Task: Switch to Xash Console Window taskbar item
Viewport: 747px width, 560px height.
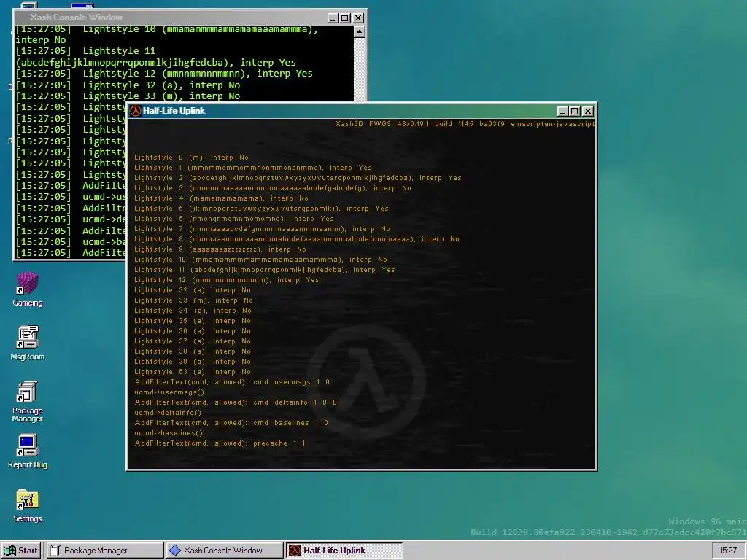Action: click(x=225, y=551)
